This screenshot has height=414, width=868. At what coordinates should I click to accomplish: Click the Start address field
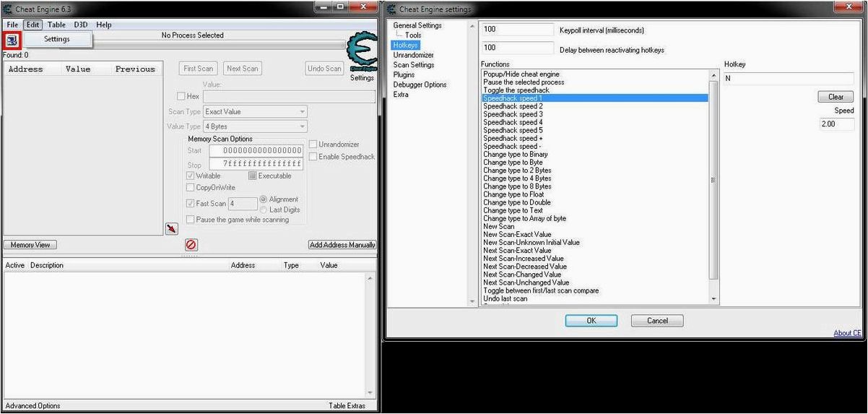[256, 151]
